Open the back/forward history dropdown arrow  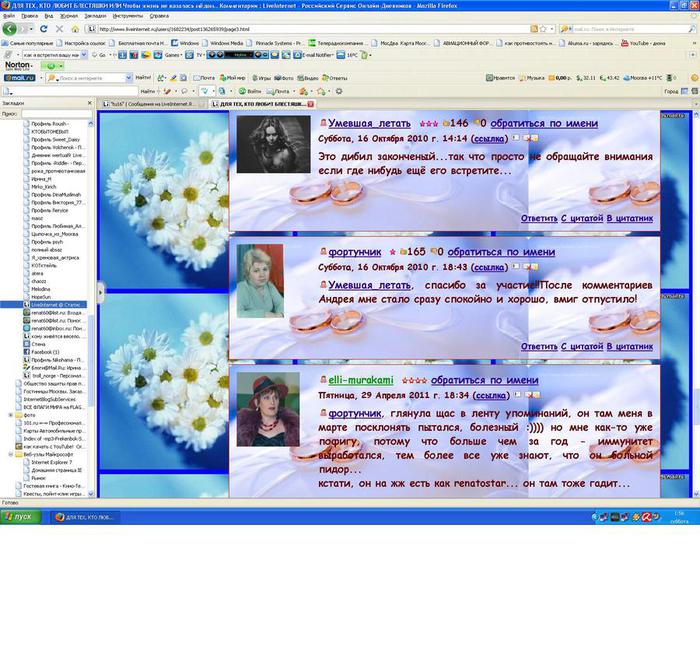32,29
